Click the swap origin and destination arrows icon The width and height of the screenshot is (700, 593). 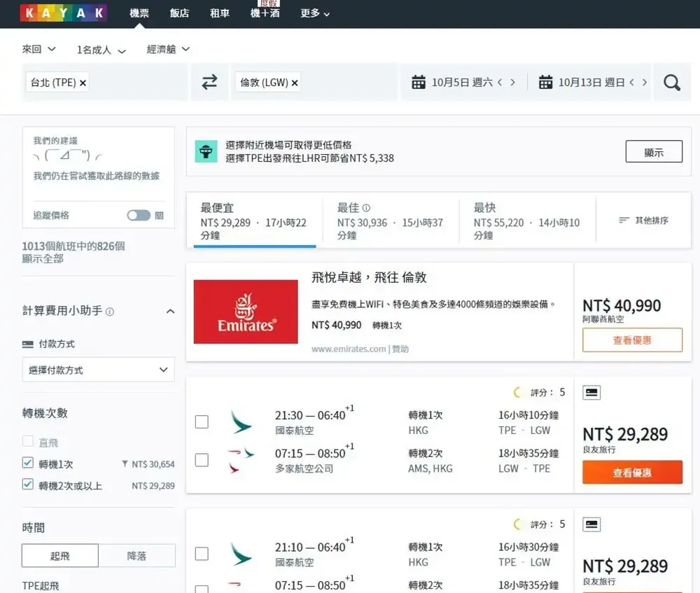point(209,83)
